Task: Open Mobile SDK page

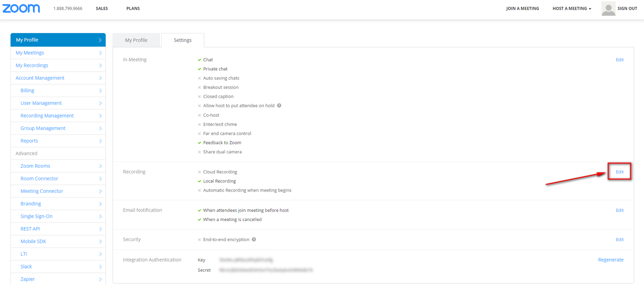Action: click(x=33, y=242)
